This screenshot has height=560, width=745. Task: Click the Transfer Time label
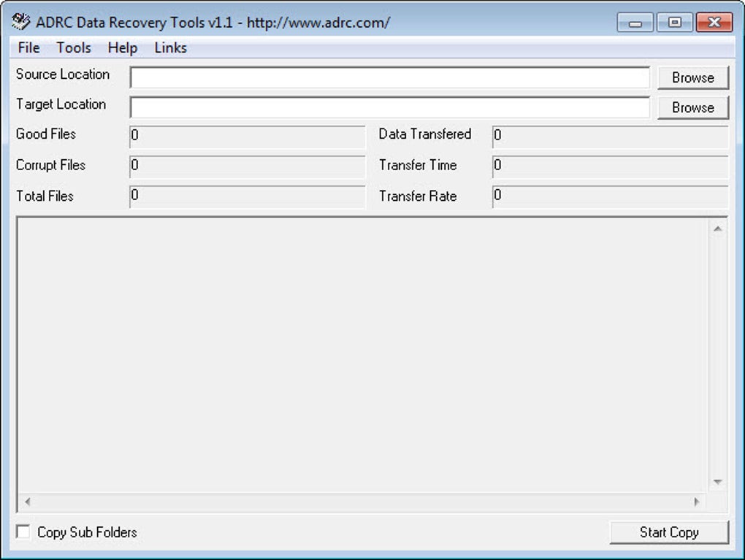tap(418, 165)
